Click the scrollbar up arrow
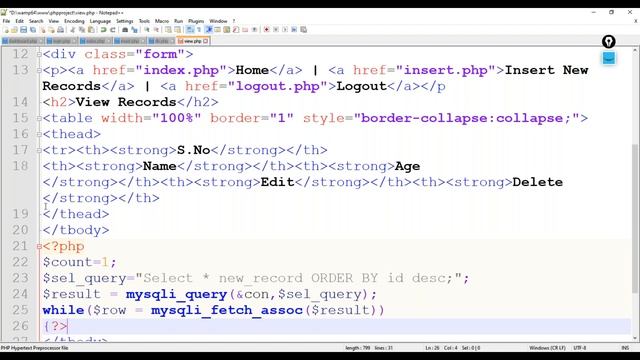This screenshot has width=640, height=360. pyautogui.click(x=635, y=50)
